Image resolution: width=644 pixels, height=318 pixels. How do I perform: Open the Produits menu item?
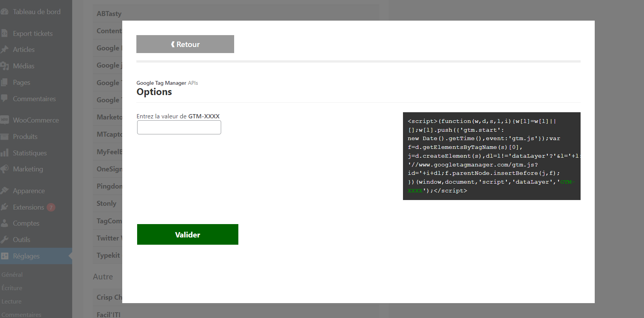pyautogui.click(x=25, y=137)
